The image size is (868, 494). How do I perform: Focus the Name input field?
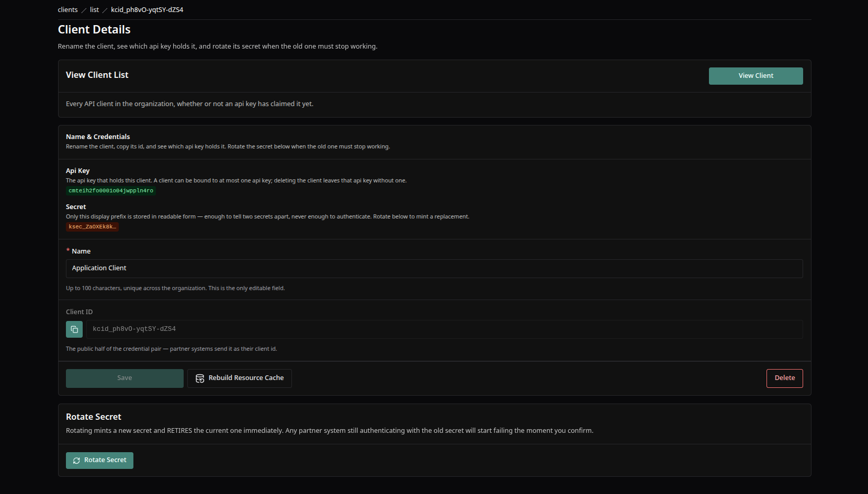pos(434,269)
